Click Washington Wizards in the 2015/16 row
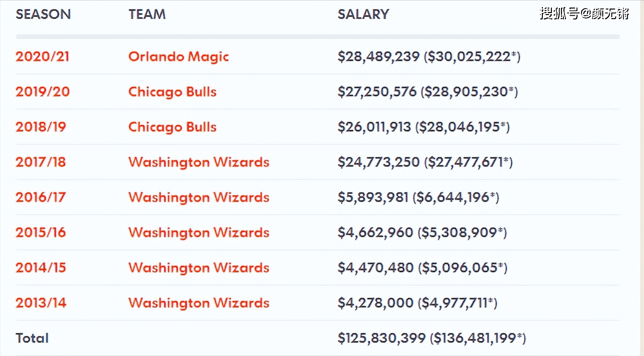 pyautogui.click(x=199, y=232)
